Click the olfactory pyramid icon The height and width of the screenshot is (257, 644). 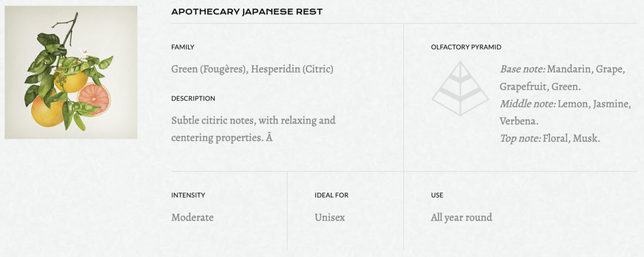(460, 88)
